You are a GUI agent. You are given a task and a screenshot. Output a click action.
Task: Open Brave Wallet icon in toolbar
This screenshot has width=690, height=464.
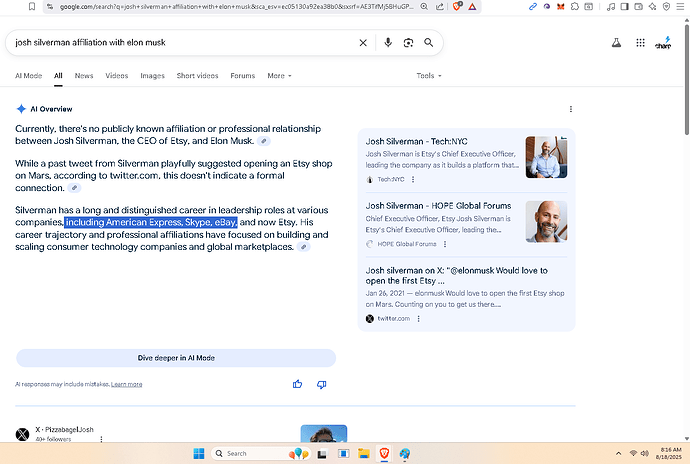pos(639,7)
